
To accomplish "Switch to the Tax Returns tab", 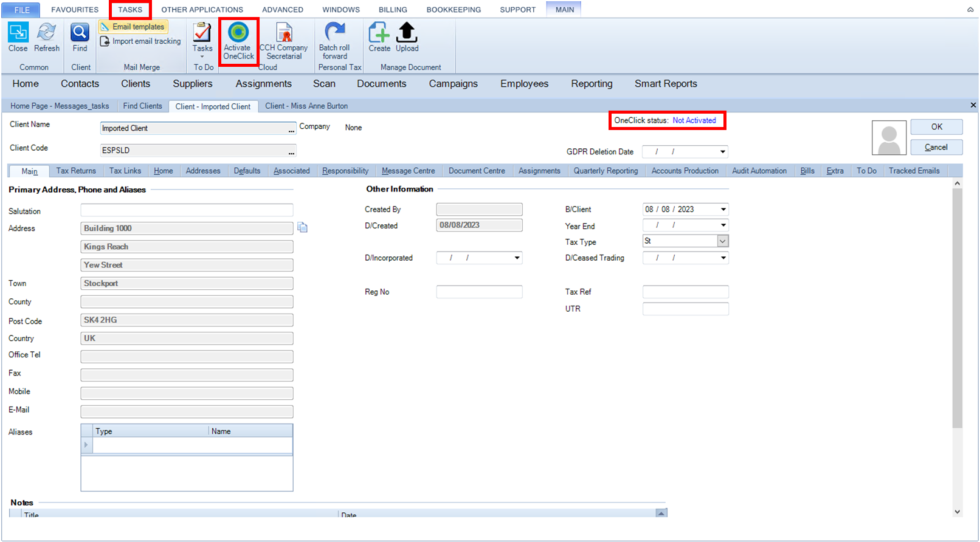I will (76, 171).
